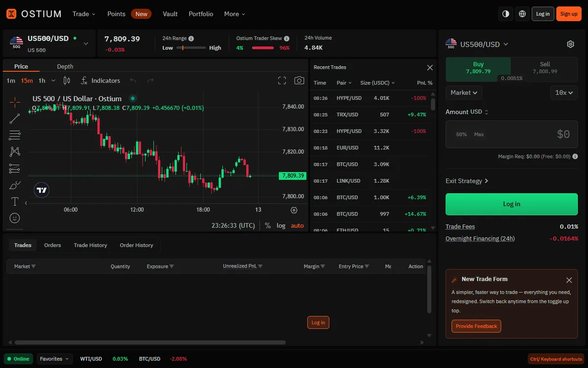
Task: Open the language globe icon
Action: click(522, 14)
